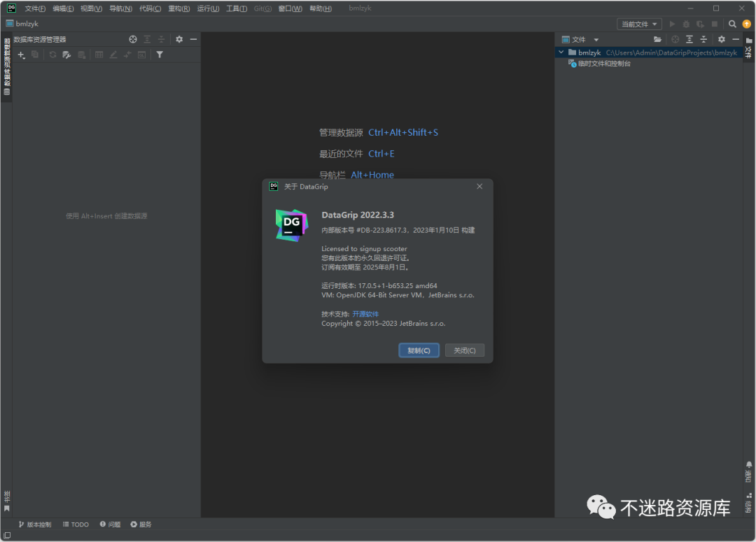Toggle the 通知 notifications side tab
Screen dimensions: 756x542
pyautogui.click(x=749, y=471)
